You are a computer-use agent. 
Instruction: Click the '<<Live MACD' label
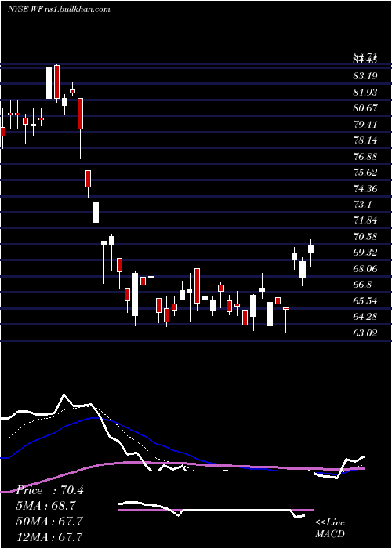(x=330, y=529)
